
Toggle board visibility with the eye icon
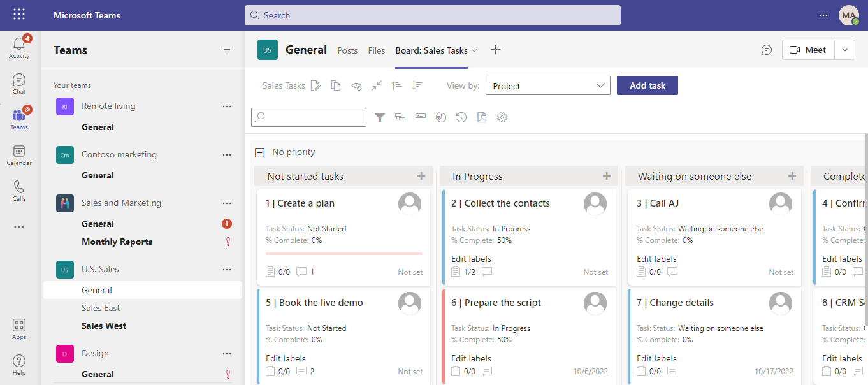pos(356,85)
